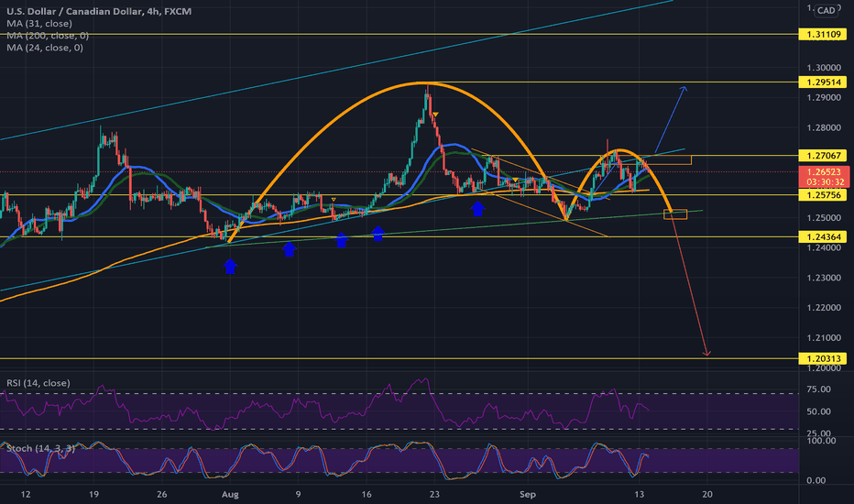Click the 1.28000 price scale value
854x504 pixels.
(824, 128)
